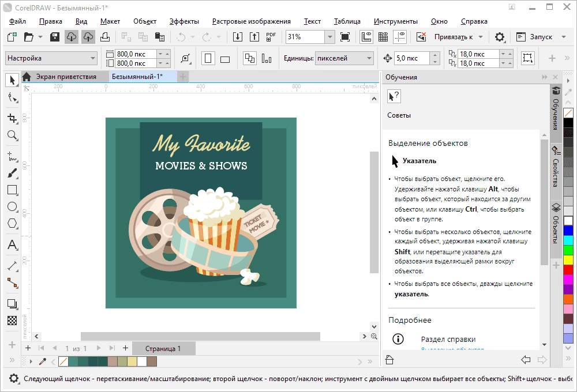Viewport: 577px width, 392px height.
Task: Toggle the Snap off button
Action: tap(421, 37)
